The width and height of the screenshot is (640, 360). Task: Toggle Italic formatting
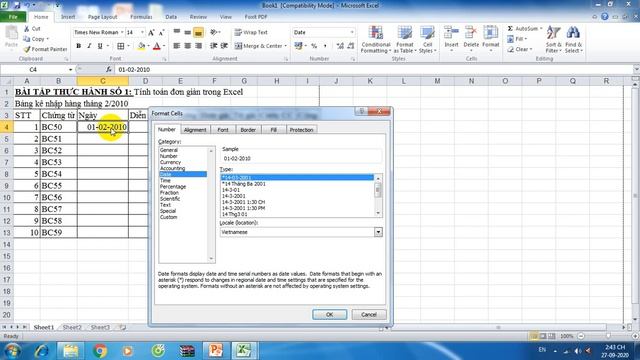coord(89,46)
